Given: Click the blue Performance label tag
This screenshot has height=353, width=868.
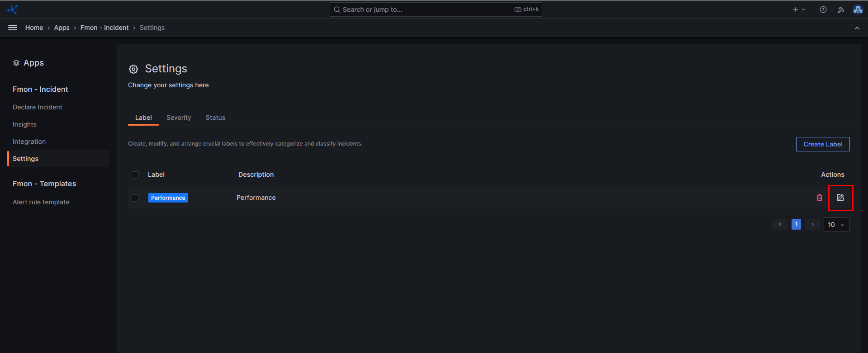Looking at the screenshot, I should (168, 198).
